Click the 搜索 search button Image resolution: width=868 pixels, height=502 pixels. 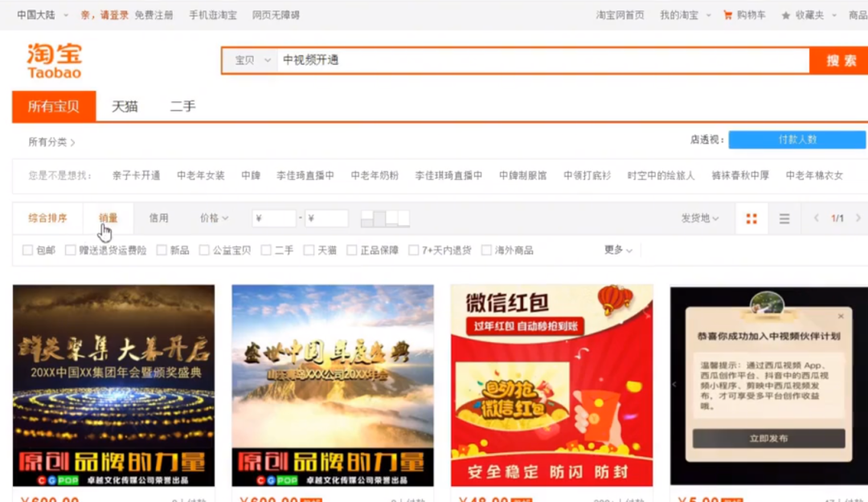[x=839, y=60]
